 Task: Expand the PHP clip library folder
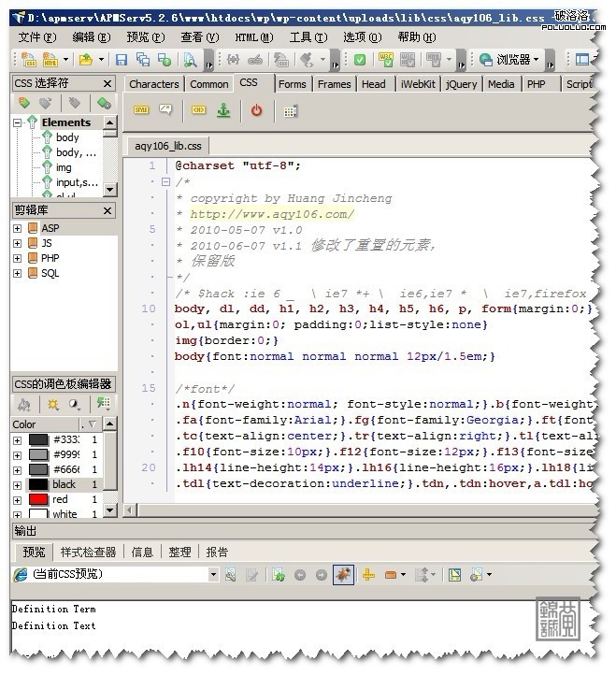[17, 259]
